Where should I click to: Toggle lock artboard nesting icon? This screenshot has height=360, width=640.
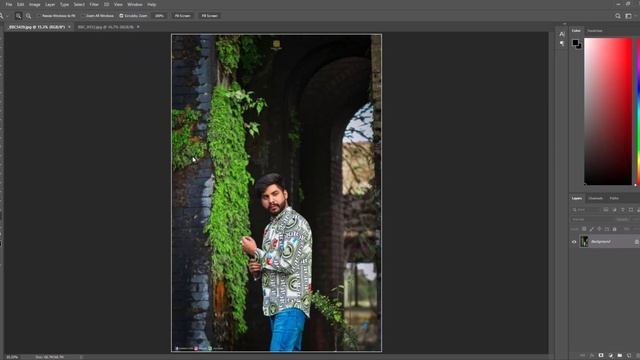(x=607, y=229)
